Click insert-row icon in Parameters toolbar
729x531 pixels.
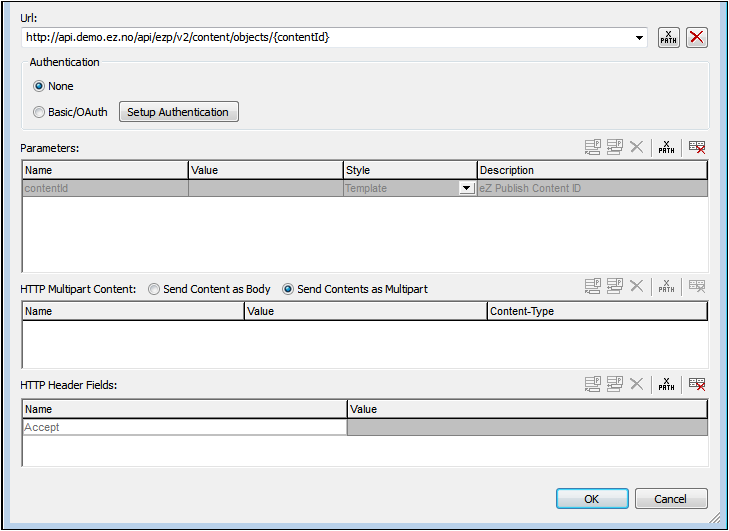coord(615,147)
